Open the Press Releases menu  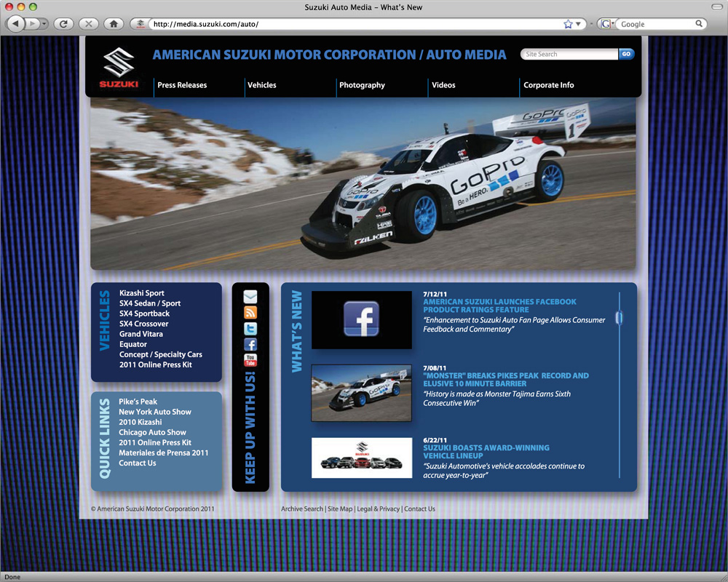tap(182, 85)
